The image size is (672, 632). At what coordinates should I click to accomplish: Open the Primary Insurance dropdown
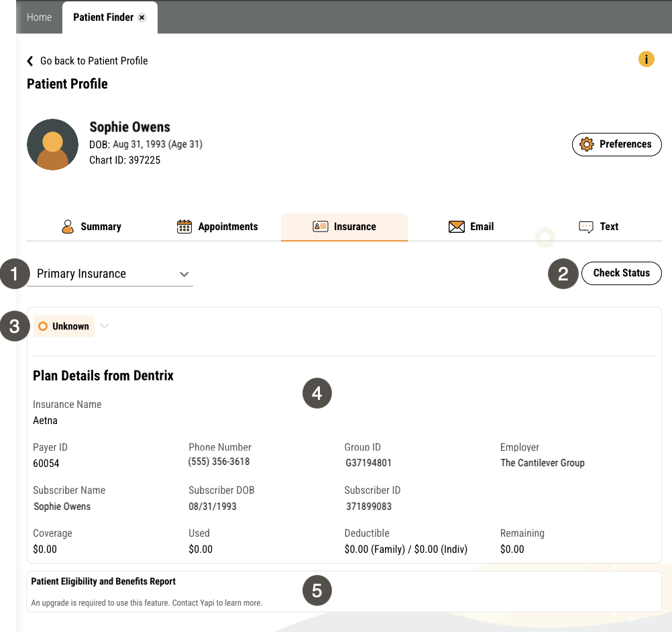pos(110,274)
